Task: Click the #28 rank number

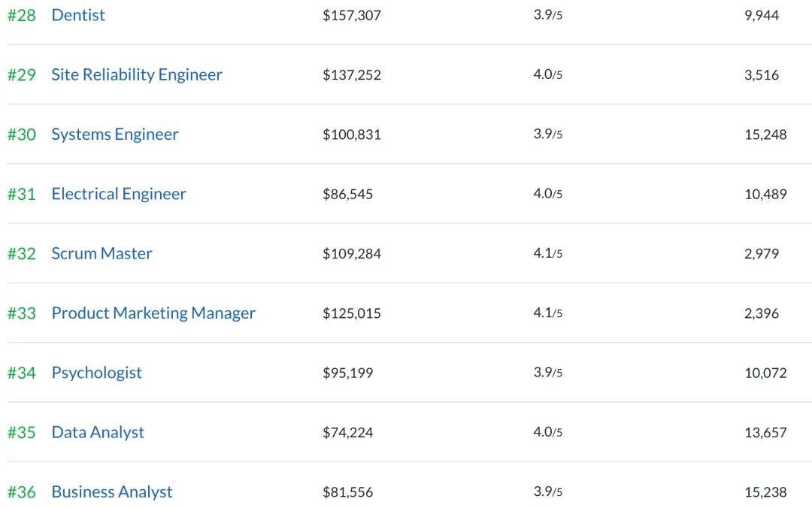Action: 22,15
